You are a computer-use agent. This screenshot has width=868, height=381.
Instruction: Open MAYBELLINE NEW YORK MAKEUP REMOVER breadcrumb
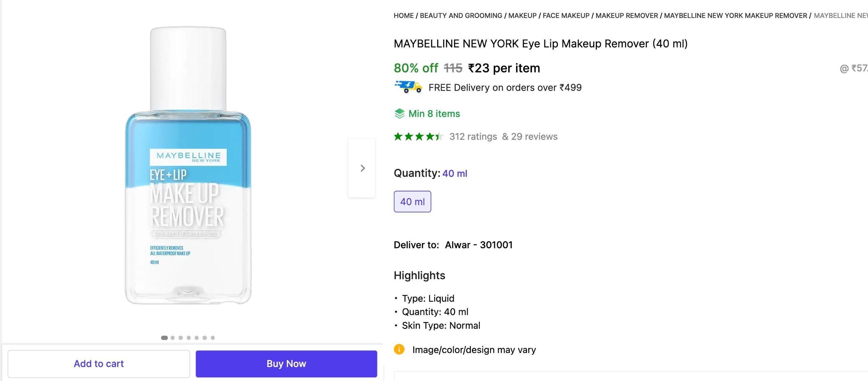(736, 16)
